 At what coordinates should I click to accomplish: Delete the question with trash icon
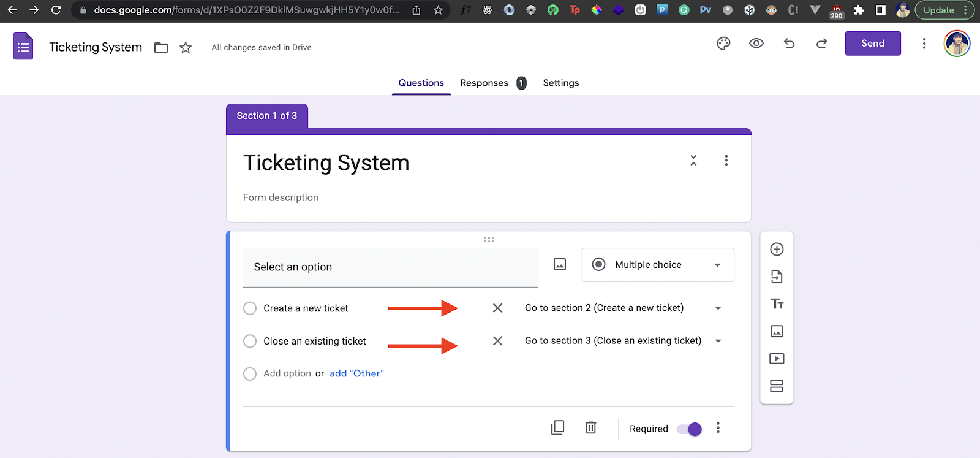590,428
